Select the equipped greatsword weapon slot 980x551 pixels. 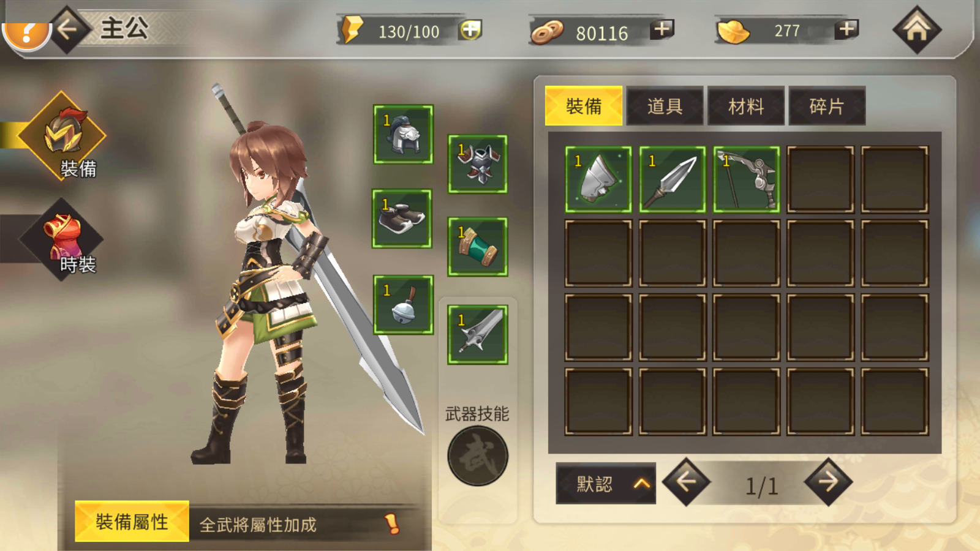pos(477,335)
